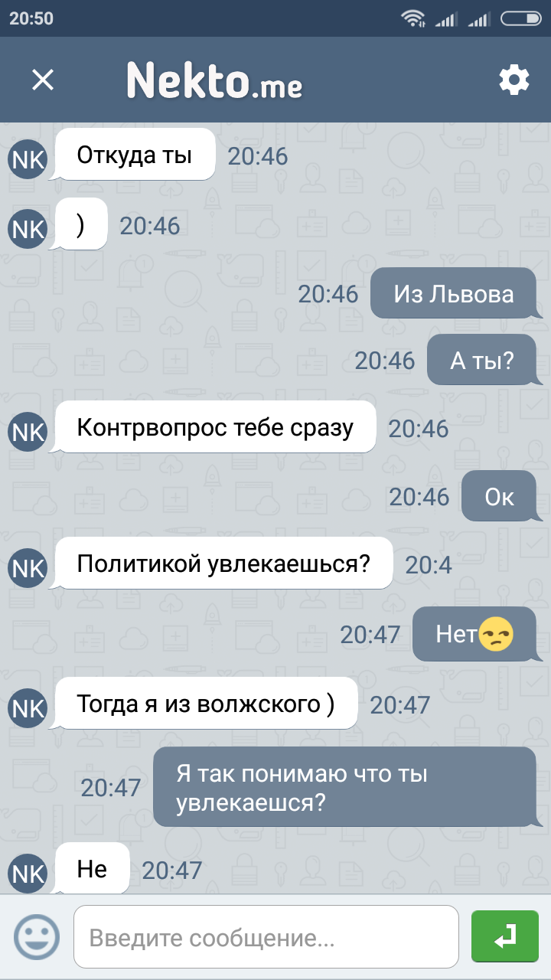551x980 pixels.
Task: Tap the battery indicator in status bar
Action: click(520, 18)
